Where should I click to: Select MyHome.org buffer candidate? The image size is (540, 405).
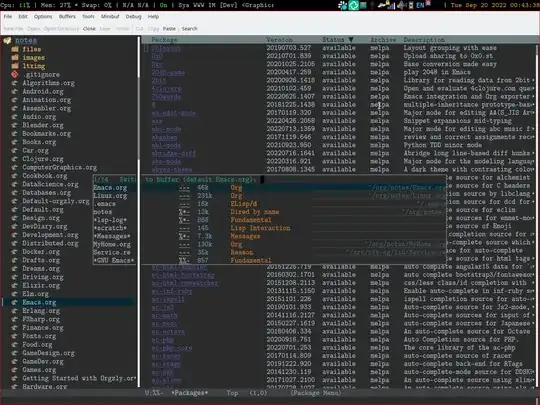coord(112,245)
